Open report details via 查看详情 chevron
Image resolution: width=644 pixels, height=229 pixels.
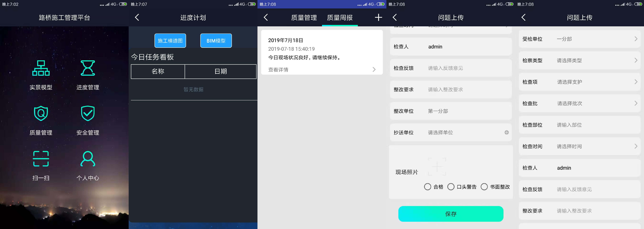coord(374,69)
